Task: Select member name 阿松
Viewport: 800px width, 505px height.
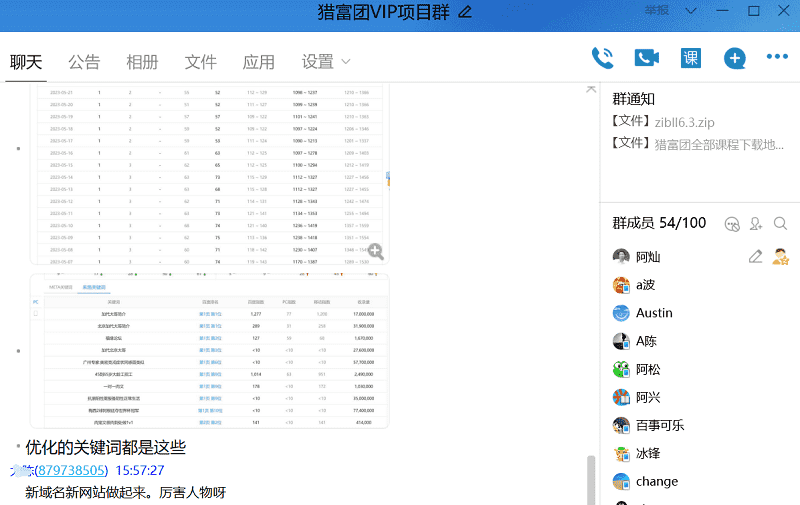Action: (648, 369)
